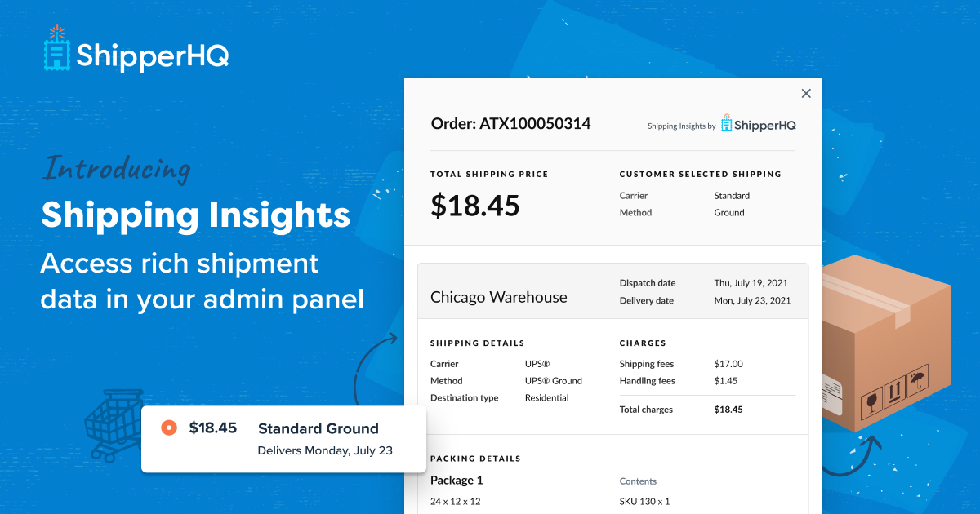
Task: Click the Ground method value under customer selected
Action: point(729,212)
